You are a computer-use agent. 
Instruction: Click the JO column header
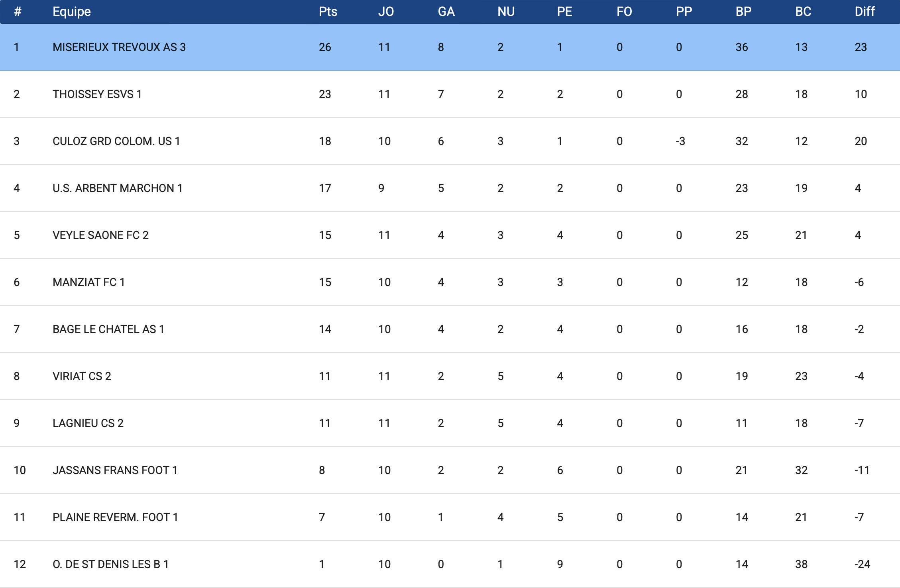pos(386,12)
